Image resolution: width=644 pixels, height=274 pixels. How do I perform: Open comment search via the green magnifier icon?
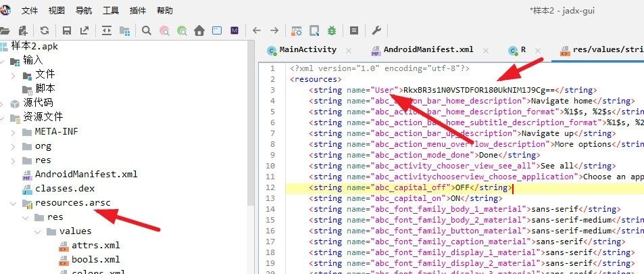point(182,30)
